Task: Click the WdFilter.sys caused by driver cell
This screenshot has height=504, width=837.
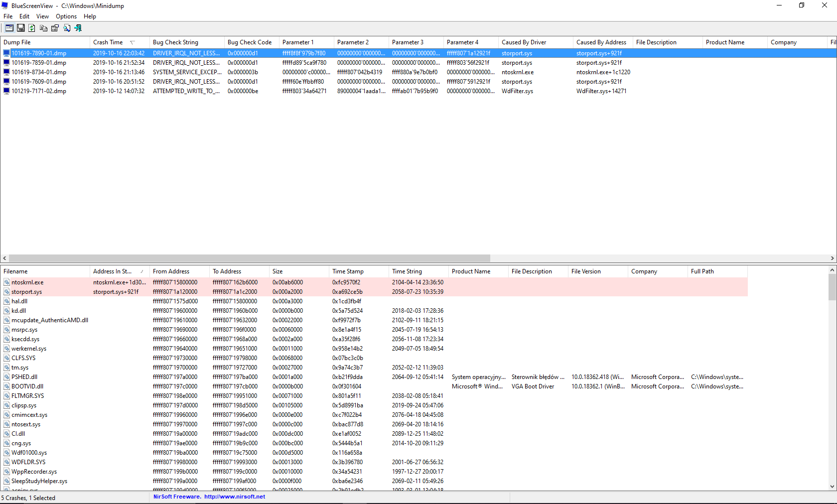Action: pos(517,91)
